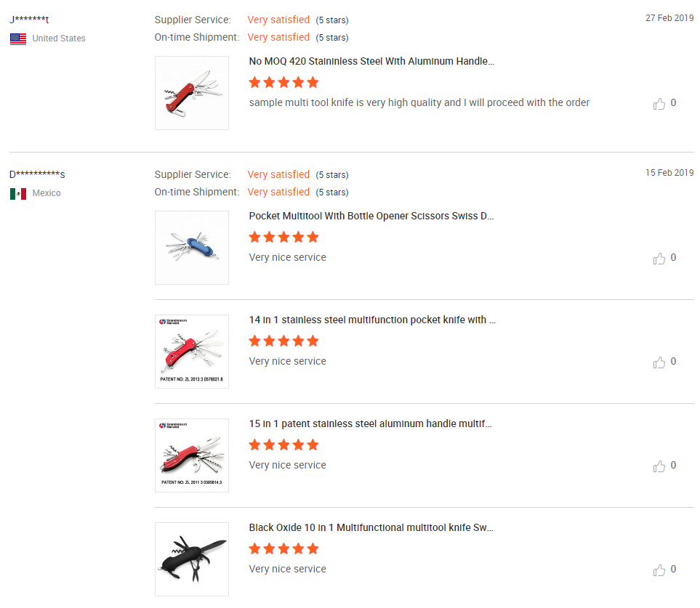View the 15 in 1 patent knife thumbnail

pos(192,455)
